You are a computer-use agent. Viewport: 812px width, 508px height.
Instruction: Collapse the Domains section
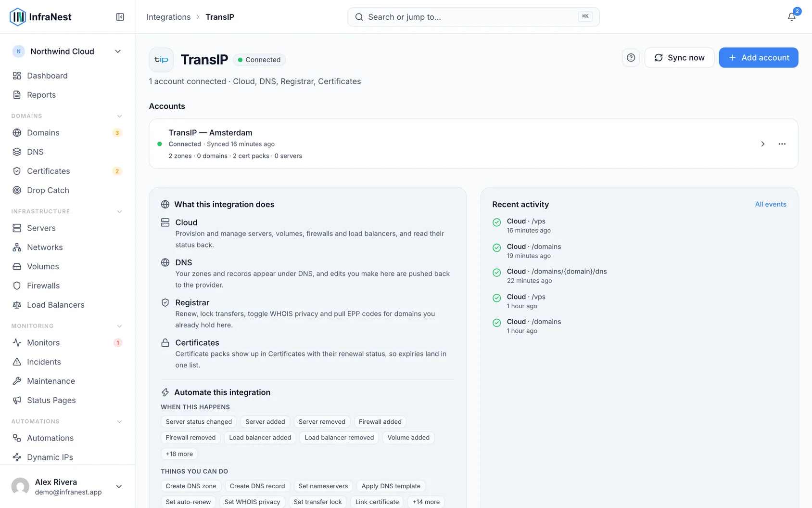[120, 116]
